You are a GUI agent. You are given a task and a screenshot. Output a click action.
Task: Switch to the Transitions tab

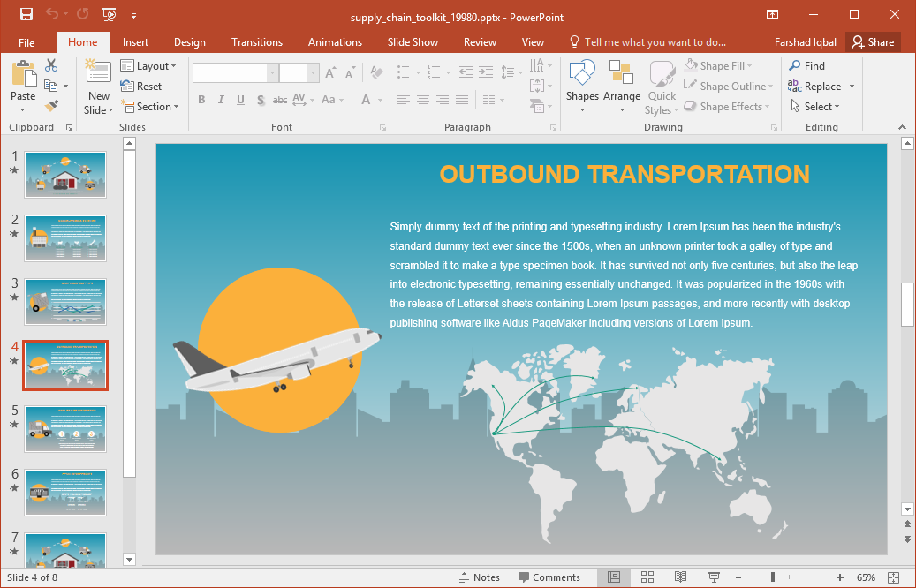256,42
